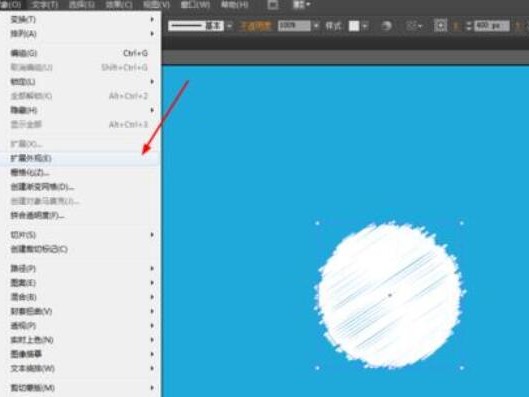Open the 窗口(W) menu in the menu bar

click(195, 5)
